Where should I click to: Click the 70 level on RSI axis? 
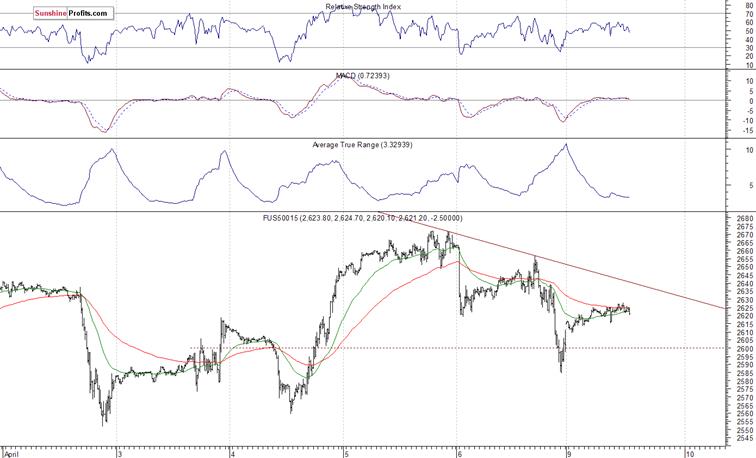(x=749, y=13)
